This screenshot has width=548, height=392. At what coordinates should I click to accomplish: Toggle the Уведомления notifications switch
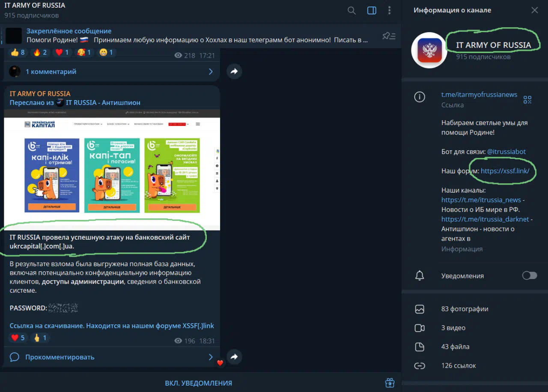coord(530,276)
